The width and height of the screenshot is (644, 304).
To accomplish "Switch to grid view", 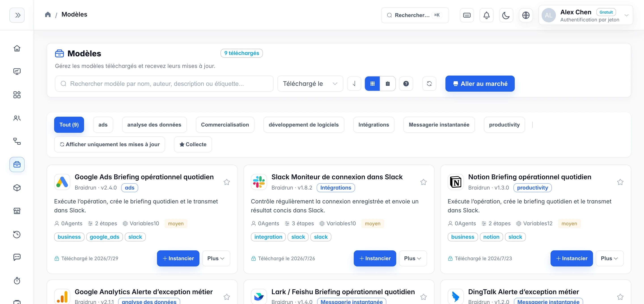I will (x=372, y=84).
